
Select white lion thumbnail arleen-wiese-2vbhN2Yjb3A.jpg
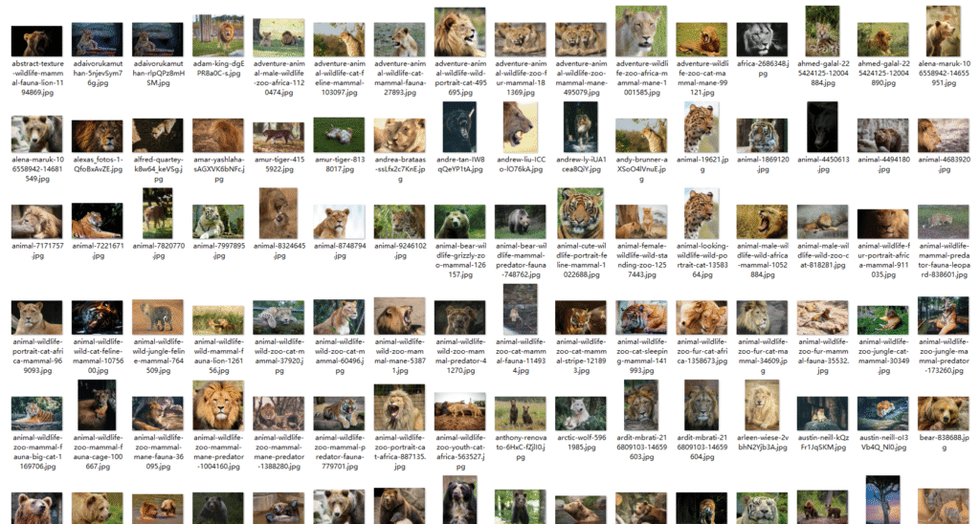[x=762, y=405]
